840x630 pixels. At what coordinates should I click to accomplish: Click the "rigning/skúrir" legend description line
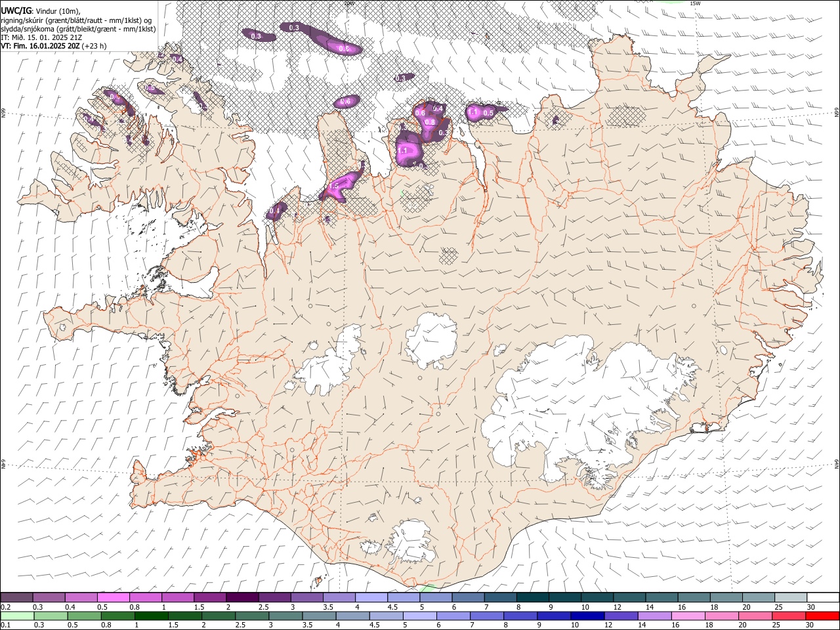tap(76, 20)
